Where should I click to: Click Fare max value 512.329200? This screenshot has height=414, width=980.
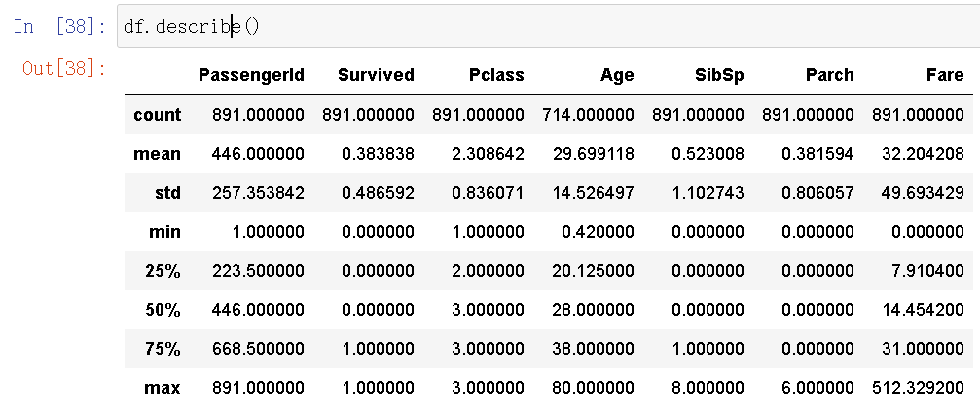(919, 388)
